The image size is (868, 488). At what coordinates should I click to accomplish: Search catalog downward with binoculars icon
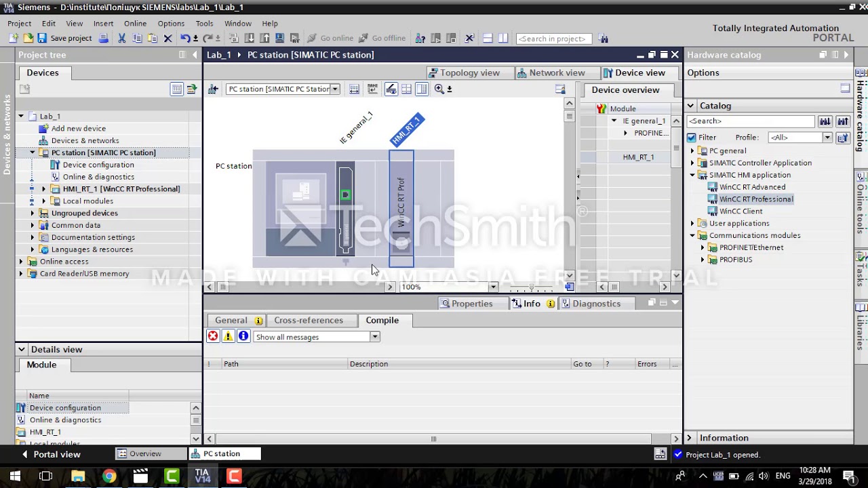click(x=825, y=121)
